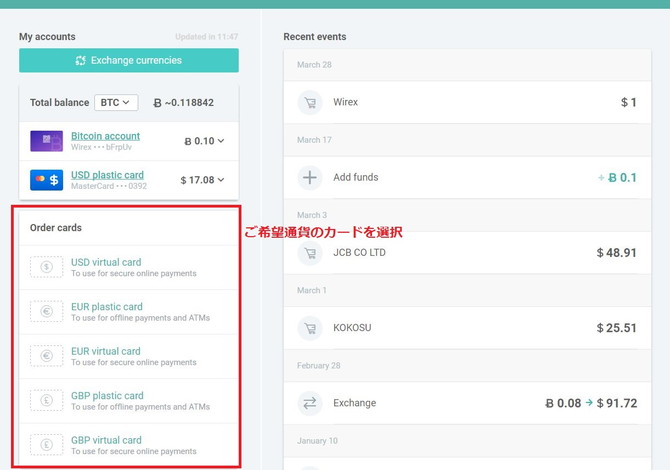Order the EUR plastic card
The image size is (670, 470).
[x=129, y=312]
